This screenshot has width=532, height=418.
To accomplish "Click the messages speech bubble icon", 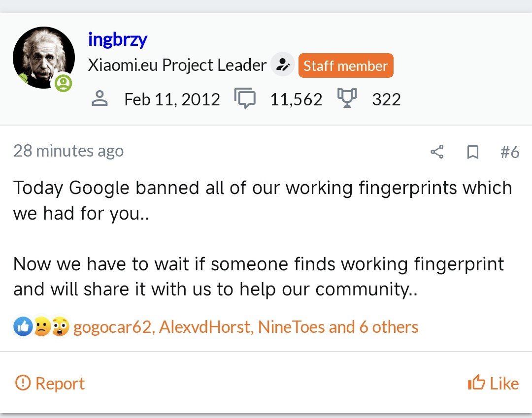I will pos(245,98).
